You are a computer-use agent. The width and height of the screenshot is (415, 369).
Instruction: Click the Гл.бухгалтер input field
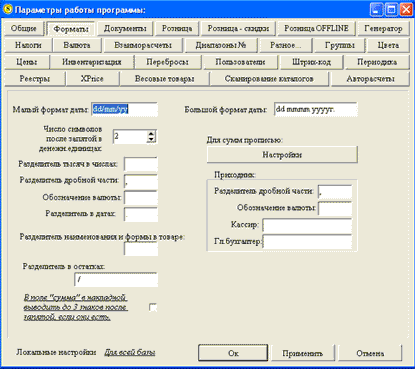pos(307,242)
